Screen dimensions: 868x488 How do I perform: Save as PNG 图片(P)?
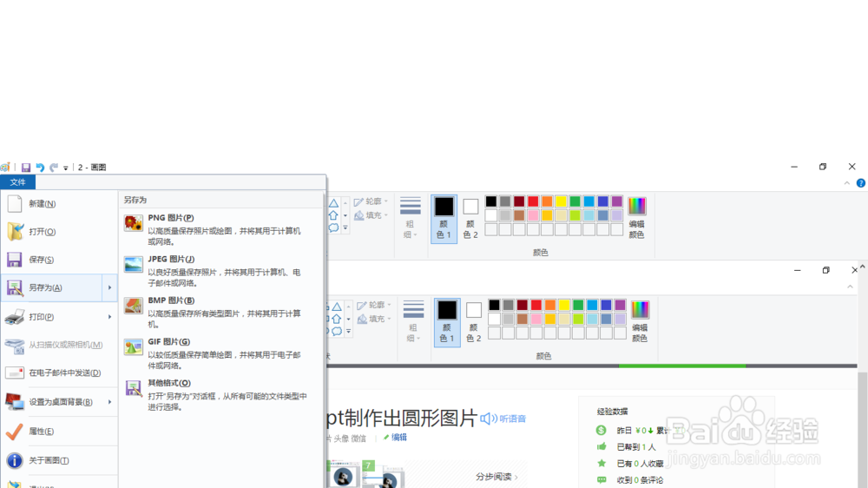(220, 229)
